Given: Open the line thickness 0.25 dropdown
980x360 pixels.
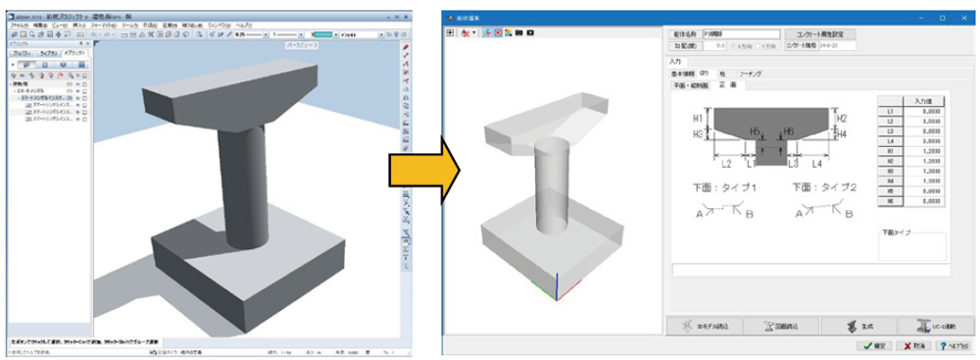Looking at the screenshot, I should click(266, 34).
